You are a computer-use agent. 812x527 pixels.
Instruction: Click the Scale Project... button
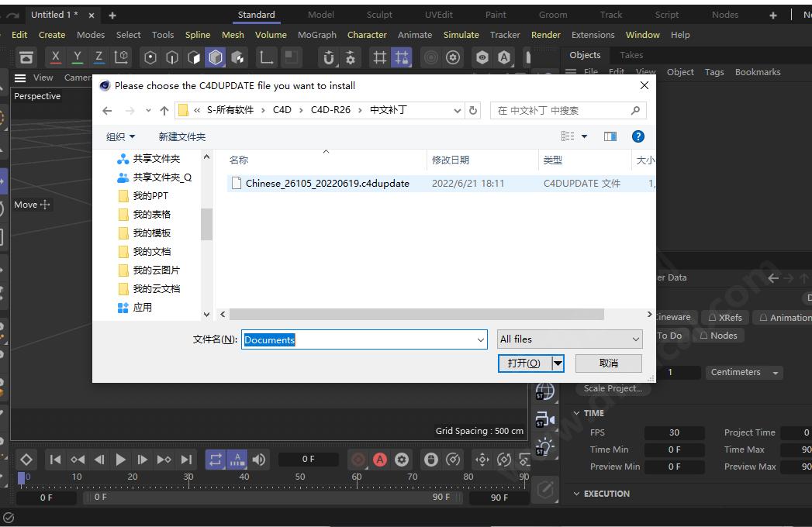613,388
